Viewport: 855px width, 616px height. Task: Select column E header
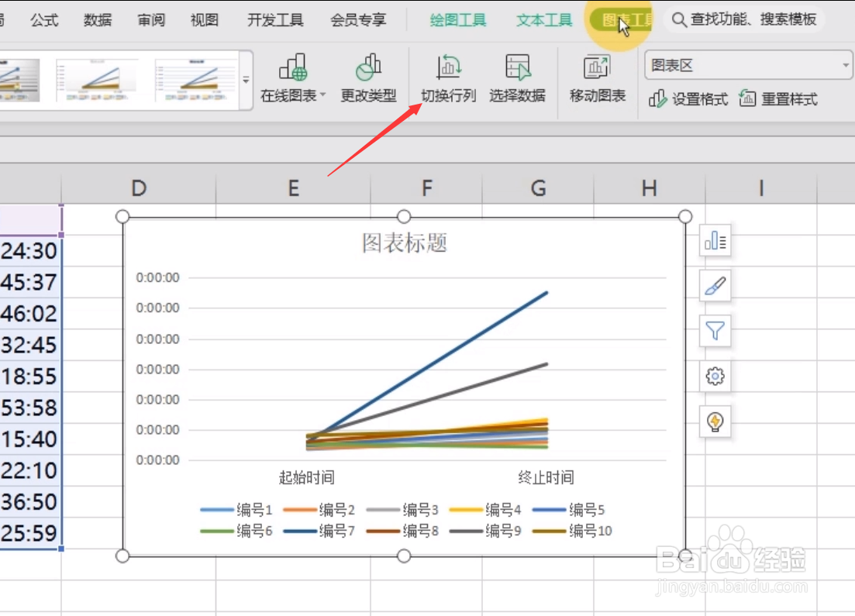(293, 188)
